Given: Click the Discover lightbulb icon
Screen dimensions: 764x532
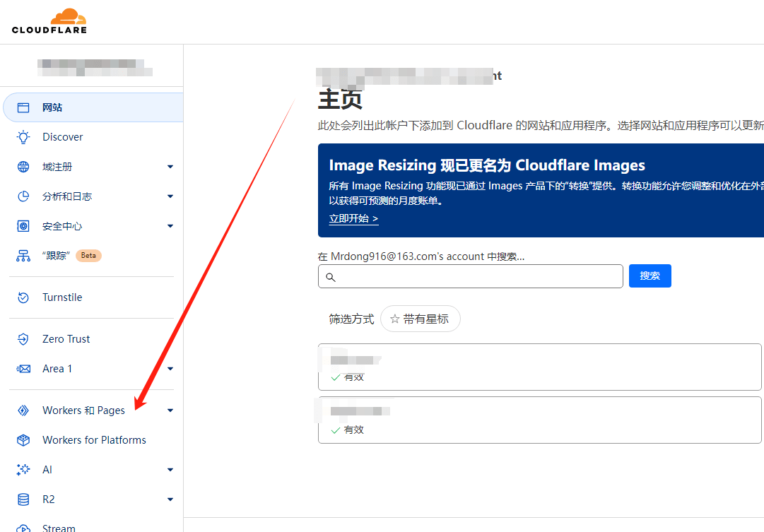Looking at the screenshot, I should [23, 137].
